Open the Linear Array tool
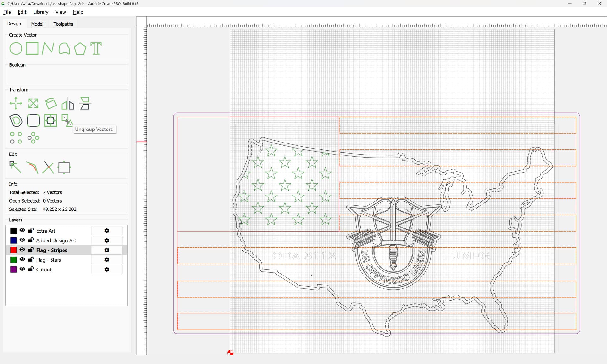 (16, 138)
